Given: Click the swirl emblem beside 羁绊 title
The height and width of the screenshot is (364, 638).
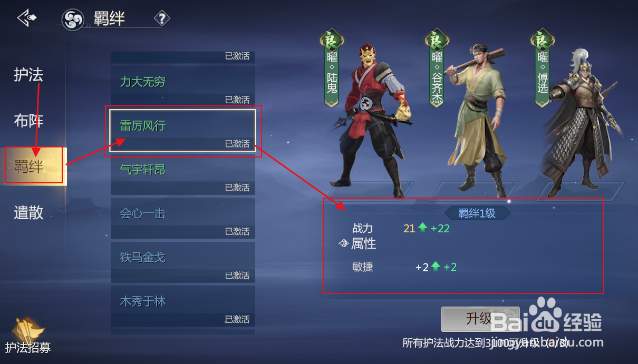Looking at the screenshot, I should point(73,20).
